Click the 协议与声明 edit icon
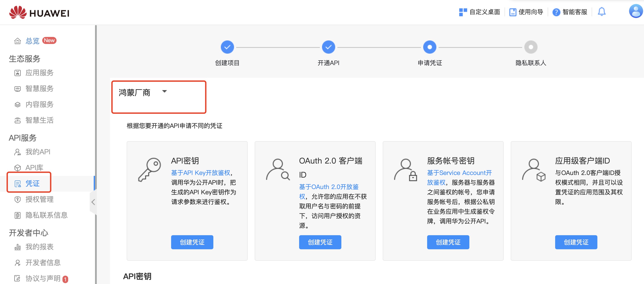The width and height of the screenshot is (644, 284). tap(18, 278)
